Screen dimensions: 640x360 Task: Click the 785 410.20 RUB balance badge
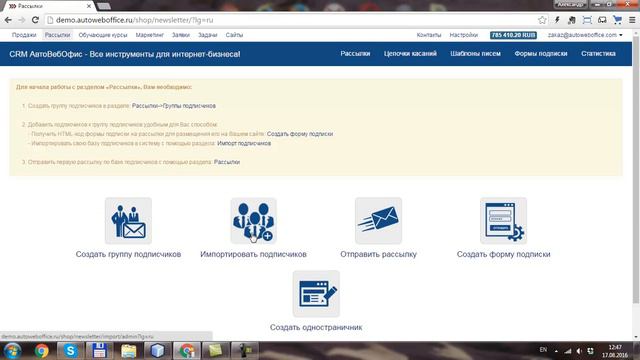tap(513, 35)
